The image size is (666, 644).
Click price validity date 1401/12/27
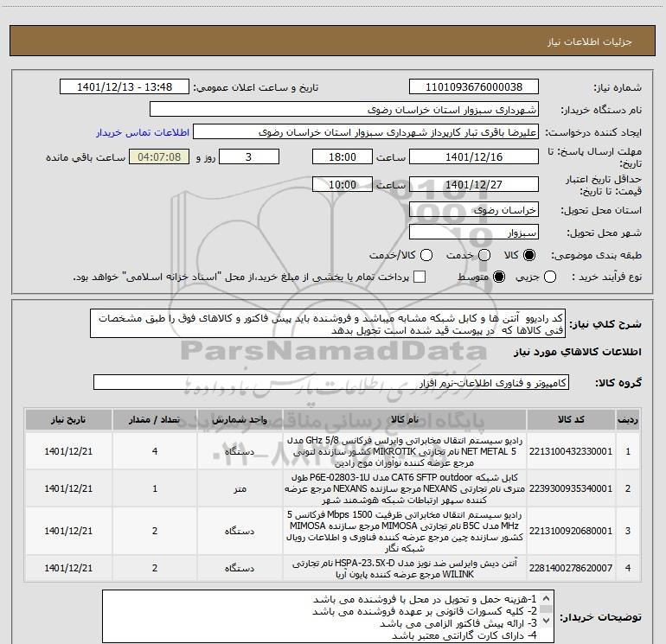pos(474,185)
